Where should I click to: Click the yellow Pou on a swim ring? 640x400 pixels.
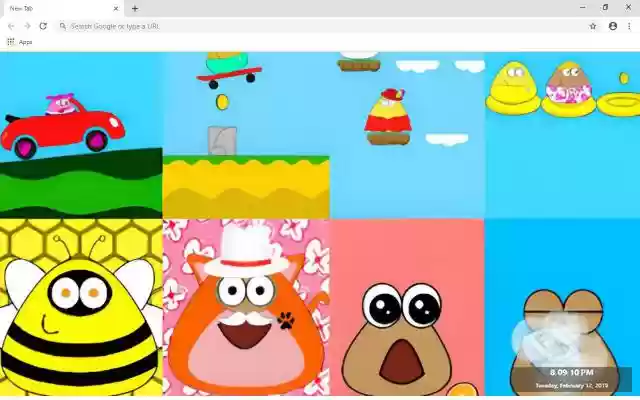[x=513, y=87]
